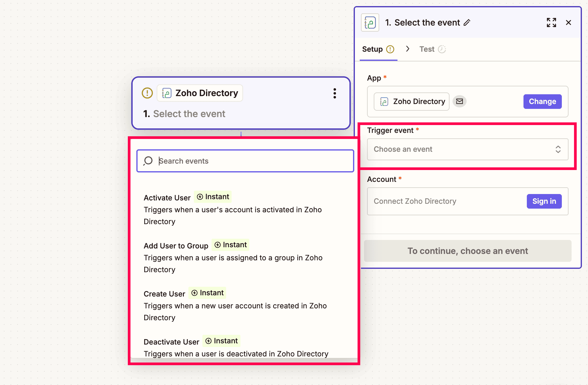Switch to the Test tab
The image size is (588, 385).
(427, 49)
